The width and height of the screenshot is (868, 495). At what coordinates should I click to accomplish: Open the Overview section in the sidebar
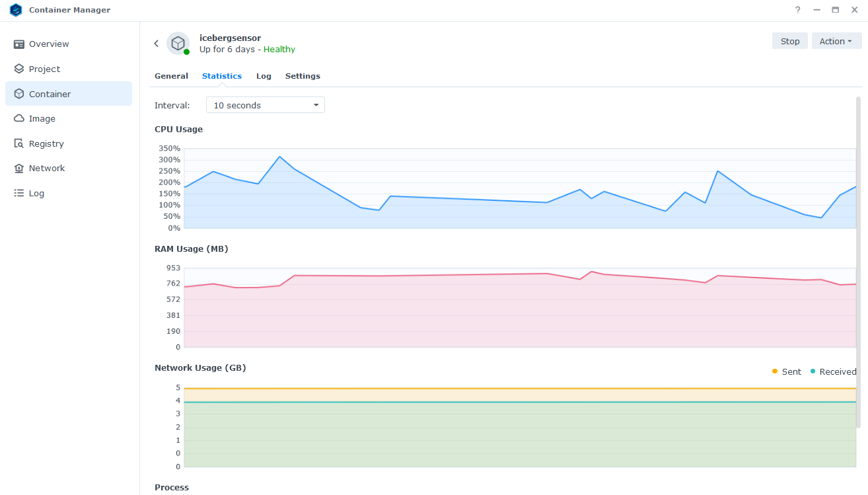48,44
